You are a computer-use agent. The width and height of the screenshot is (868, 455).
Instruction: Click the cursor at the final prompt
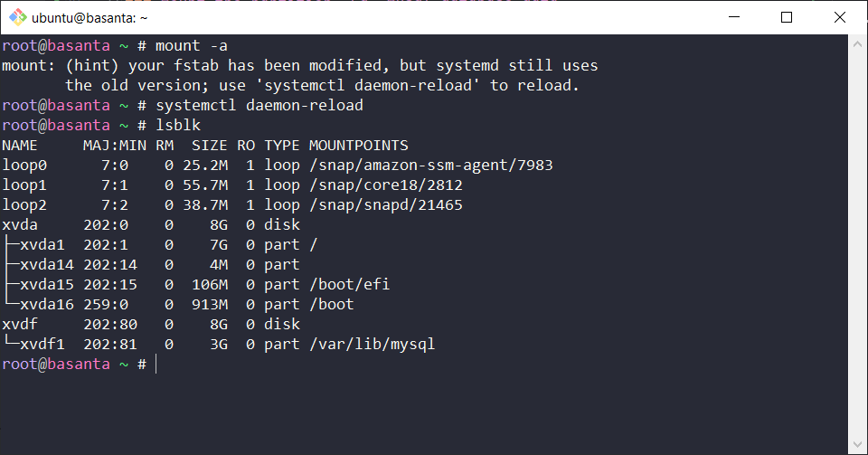[156, 364]
